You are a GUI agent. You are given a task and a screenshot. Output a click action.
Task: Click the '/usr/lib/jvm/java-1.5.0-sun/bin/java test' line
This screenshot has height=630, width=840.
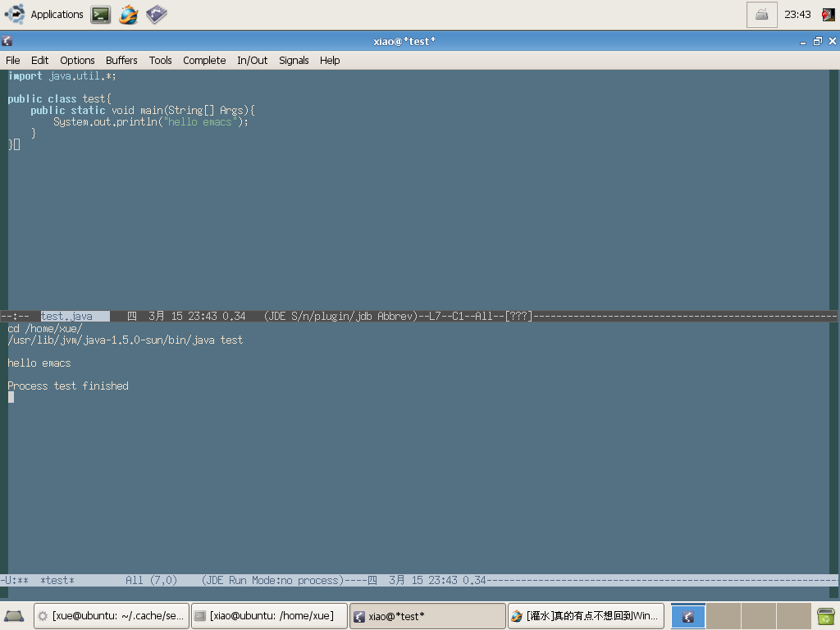pyautogui.click(x=126, y=340)
